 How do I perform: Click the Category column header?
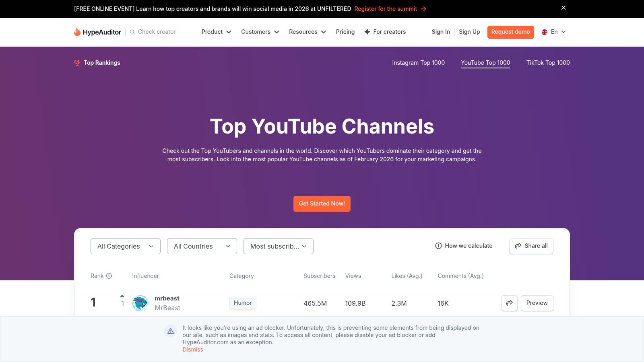(x=242, y=276)
